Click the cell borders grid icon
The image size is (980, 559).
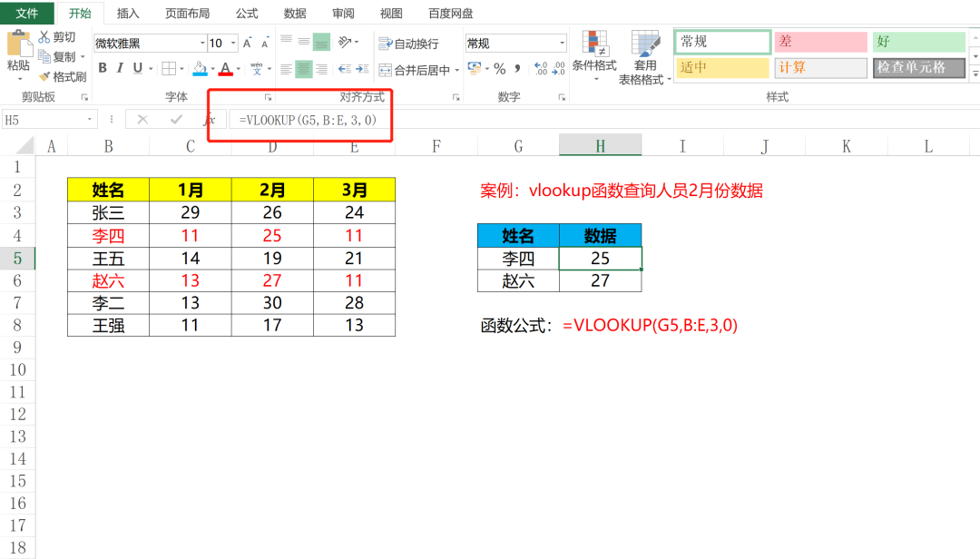[x=169, y=68]
